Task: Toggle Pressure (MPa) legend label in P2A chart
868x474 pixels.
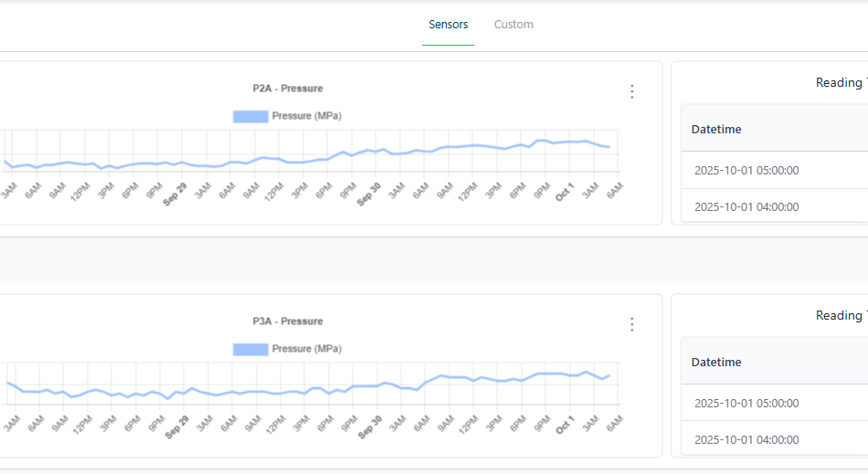Action: [x=307, y=116]
